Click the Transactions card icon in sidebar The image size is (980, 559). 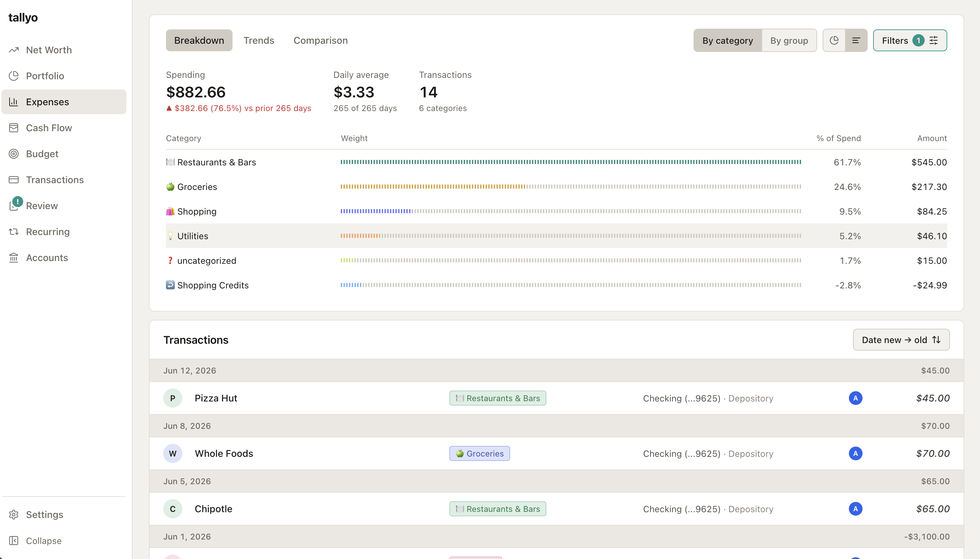pyautogui.click(x=14, y=180)
